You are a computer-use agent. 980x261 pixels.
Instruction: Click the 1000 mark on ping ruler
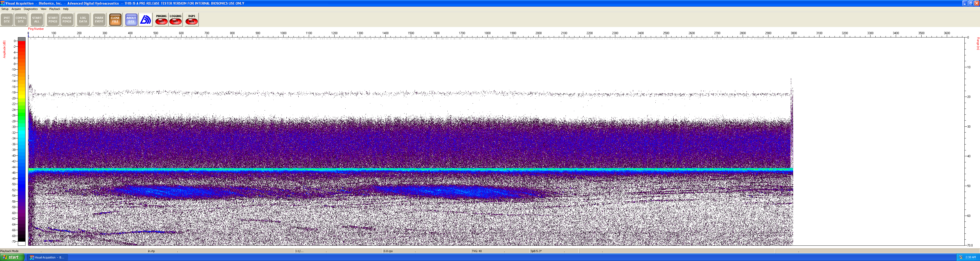coord(284,33)
